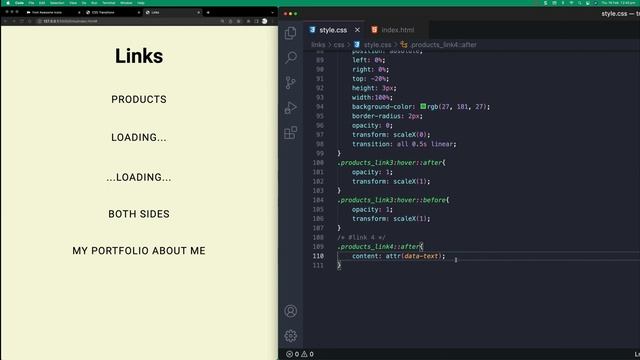The height and width of the screenshot is (360, 640).
Task: Click the BOTH SIDES link in the browser
Action: point(139,214)
